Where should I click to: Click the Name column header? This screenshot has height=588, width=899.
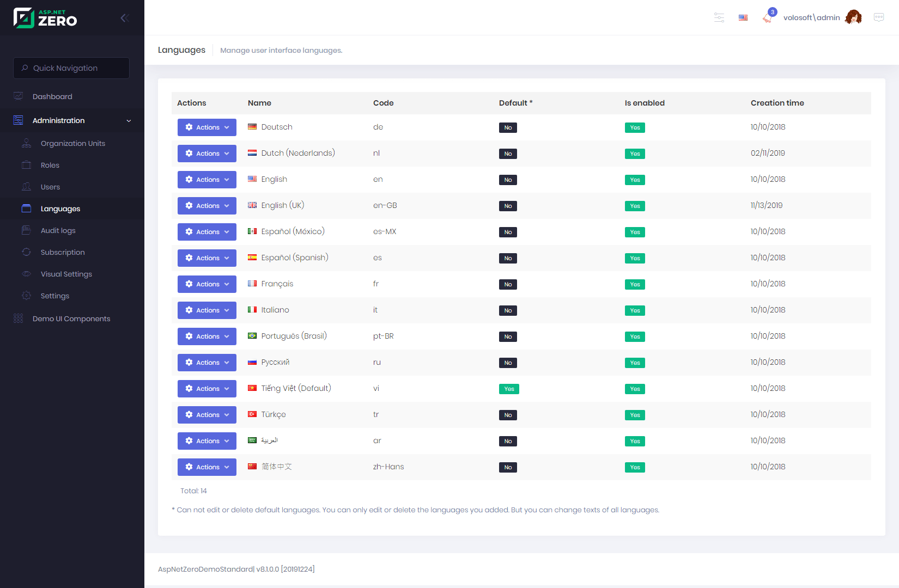point(259,103)
